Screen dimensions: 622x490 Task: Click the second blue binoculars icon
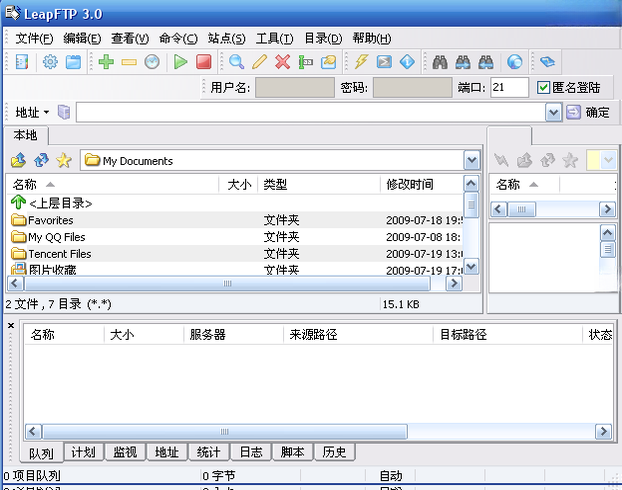point(463,62)
